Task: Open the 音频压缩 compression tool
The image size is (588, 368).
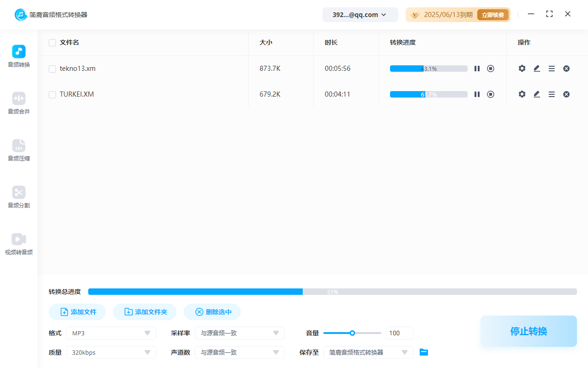Action: tap(19, 150)
